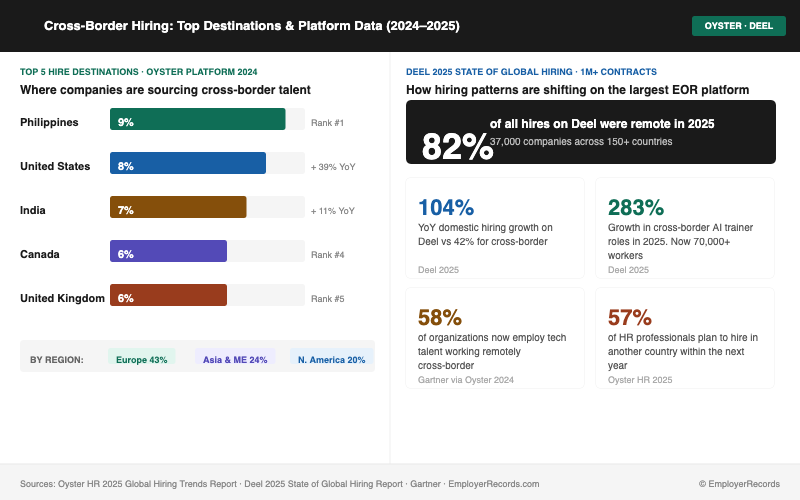The width and height of the screenshot is (800, 500).
Task: Select the United States 8% blue bar
Action: (188, 163)
